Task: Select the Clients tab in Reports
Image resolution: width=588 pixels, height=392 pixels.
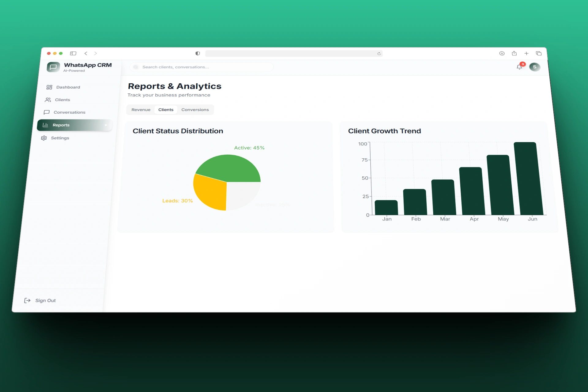Action: point(166,109)
